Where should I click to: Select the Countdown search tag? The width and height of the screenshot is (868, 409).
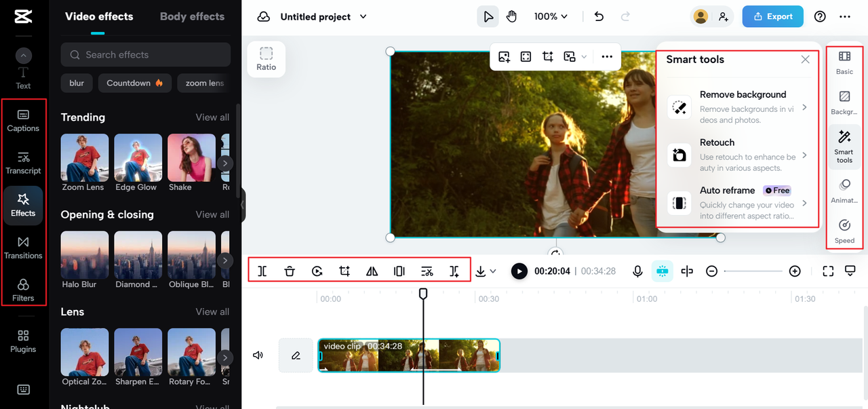click(135, 83)
